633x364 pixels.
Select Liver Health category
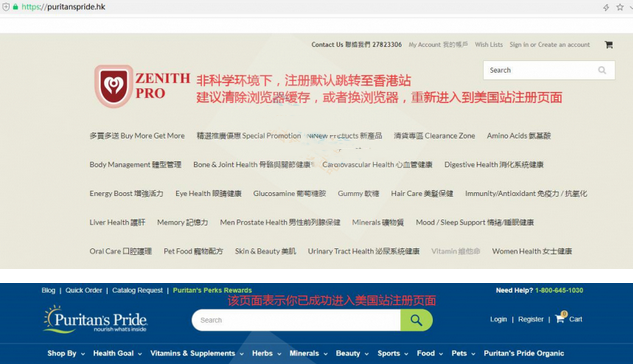tap(117, 222)
